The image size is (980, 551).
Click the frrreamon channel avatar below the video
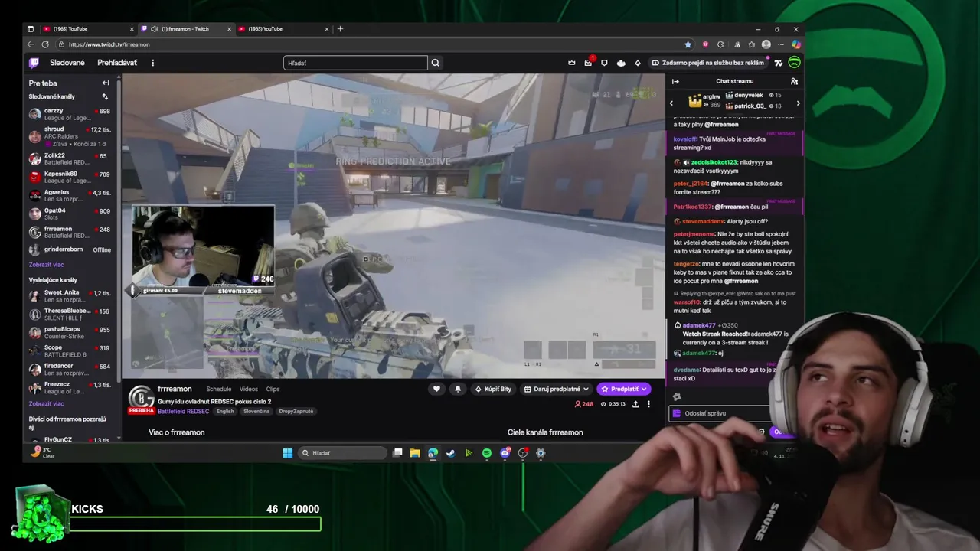[141, 399]
